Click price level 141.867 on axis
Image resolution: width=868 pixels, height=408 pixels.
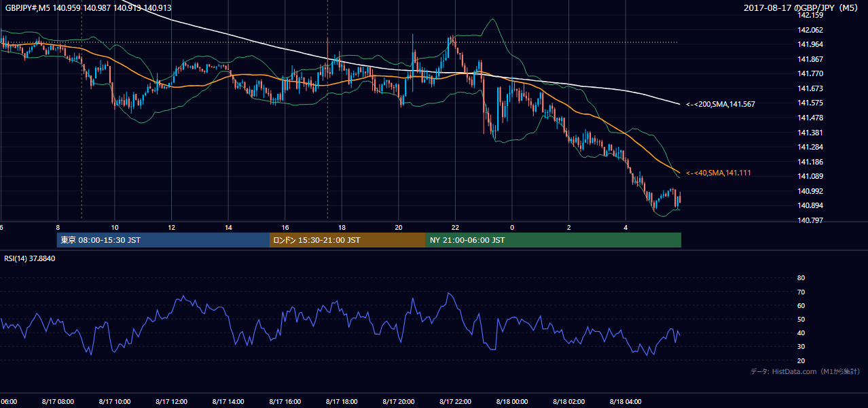[x=809, y=59]
